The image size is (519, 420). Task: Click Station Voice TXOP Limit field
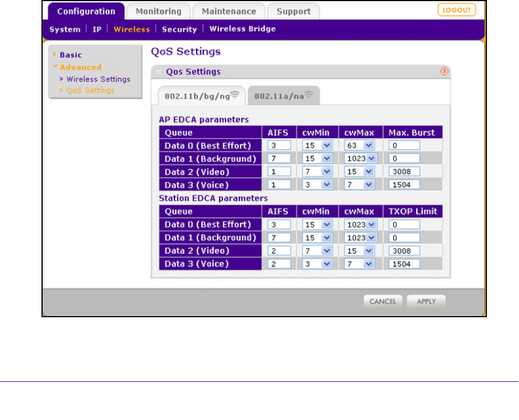point(404,264)
